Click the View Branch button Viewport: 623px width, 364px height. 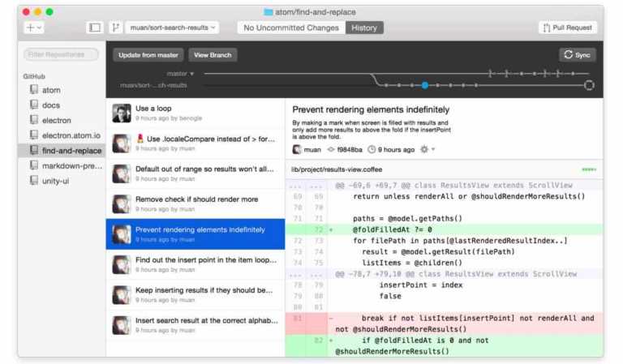tap(213, 55)
